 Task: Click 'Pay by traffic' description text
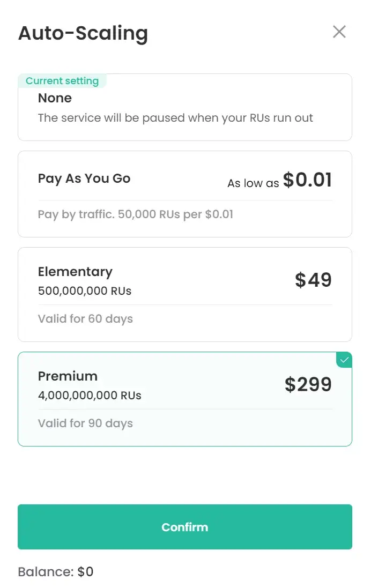[x=136, y=214]
